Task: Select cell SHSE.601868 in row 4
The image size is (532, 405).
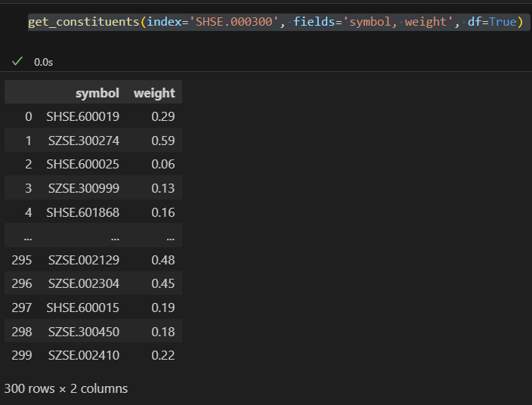Action: (x=83, y=212)
